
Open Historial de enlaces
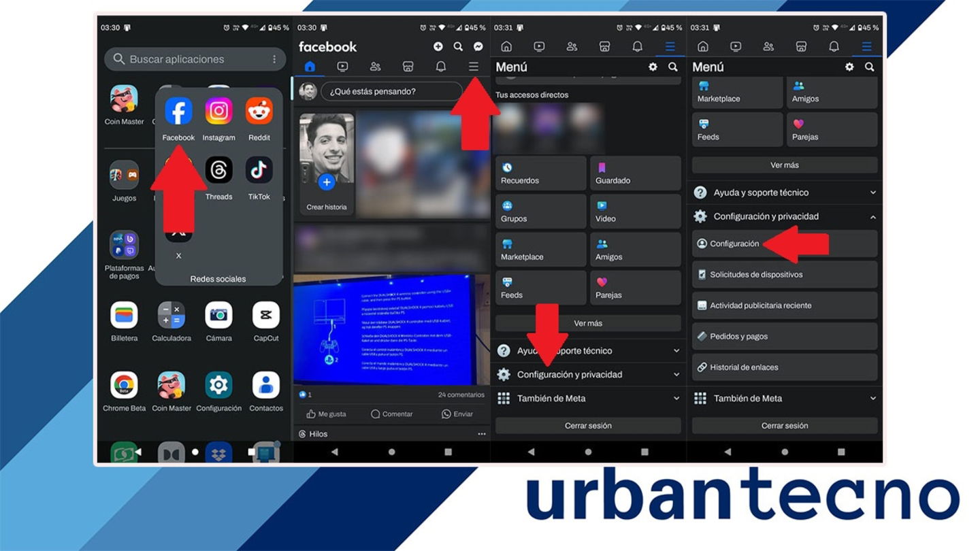tap(785, 367)
